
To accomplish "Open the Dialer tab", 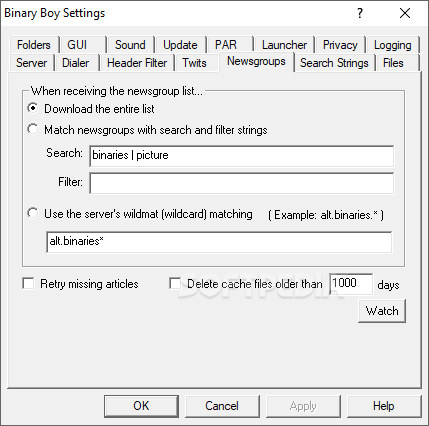I will [76, 63].
